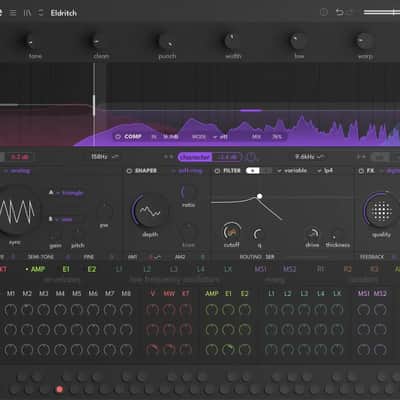Open the COMP mode dropdown
400x400 pixels.
pos(220,137)
